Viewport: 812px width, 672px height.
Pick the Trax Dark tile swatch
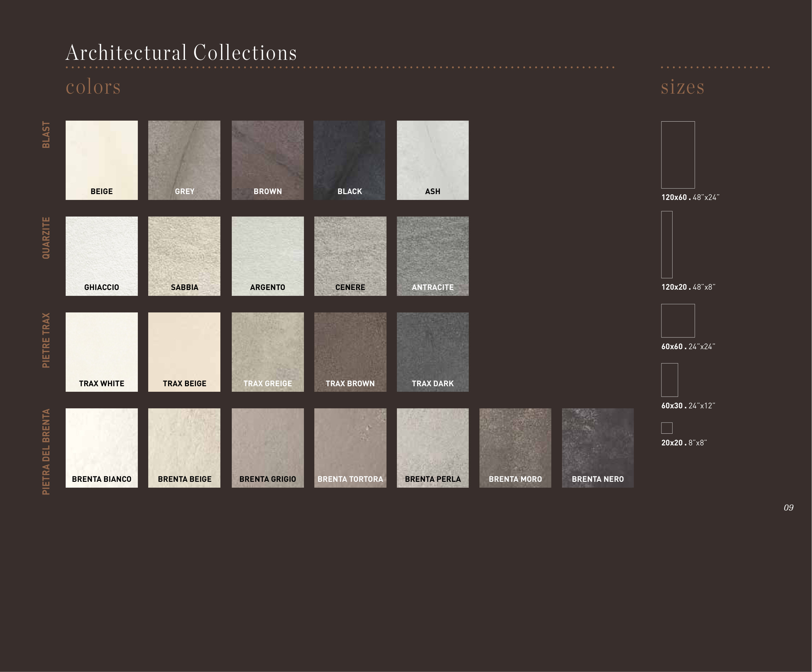pyautogui.click(x=432, y=352)
